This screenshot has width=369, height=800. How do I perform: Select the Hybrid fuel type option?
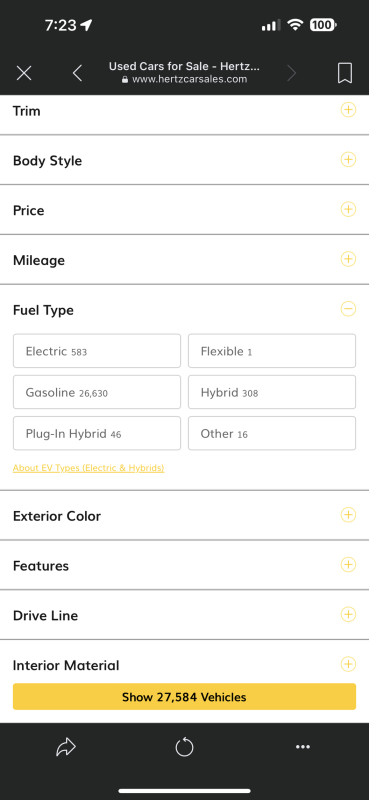(272, 392)
